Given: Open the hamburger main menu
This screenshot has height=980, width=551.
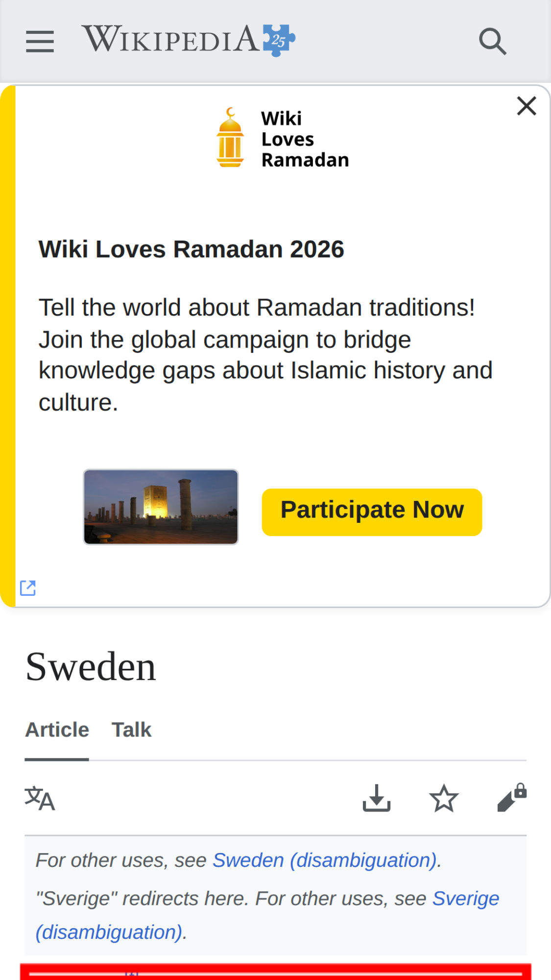Looking at the screenshot, I should pos(40,41).
